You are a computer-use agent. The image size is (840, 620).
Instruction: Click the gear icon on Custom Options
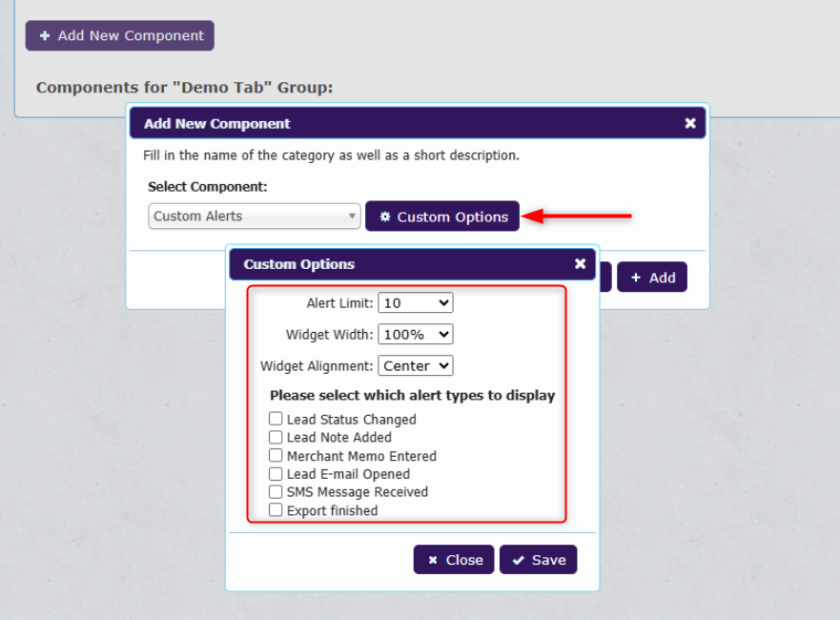click(x=385, y=217)
